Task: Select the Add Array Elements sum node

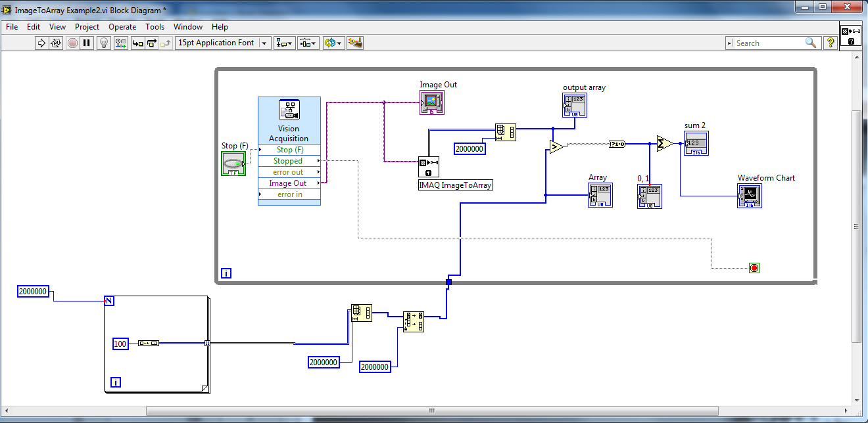Action: [x=664, y=143]
